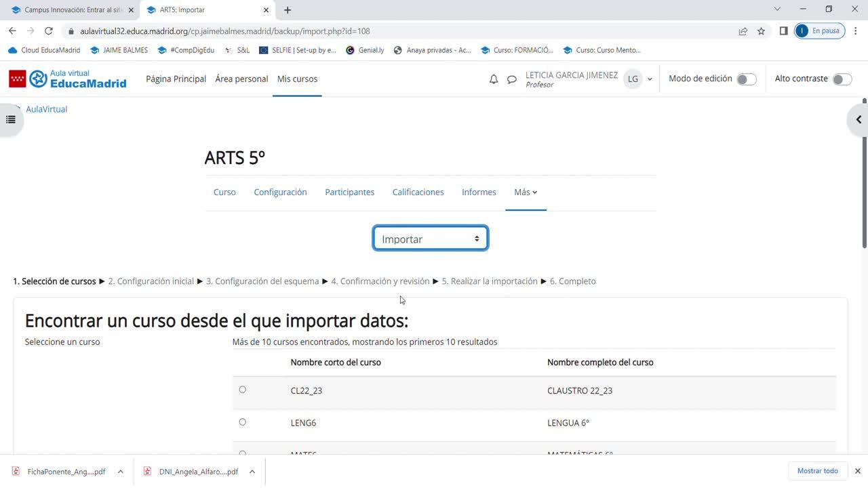Open the block drawer chevron
This screenshot has height=488, width=868.
pos(858,120)
